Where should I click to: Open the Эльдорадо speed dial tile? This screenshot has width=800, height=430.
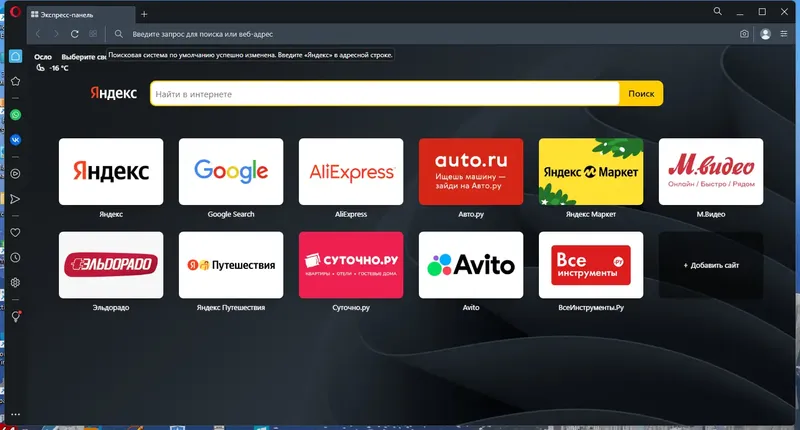tap(111, 265)
